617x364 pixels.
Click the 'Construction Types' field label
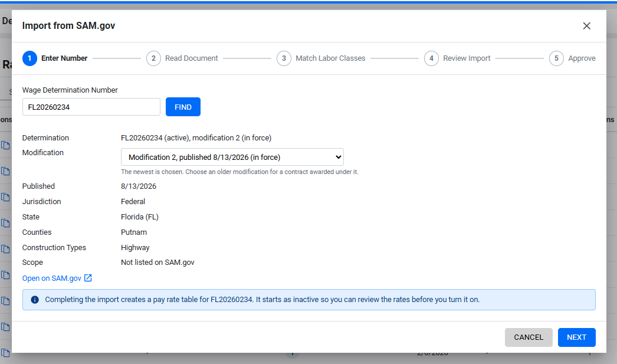pos(54,248)
